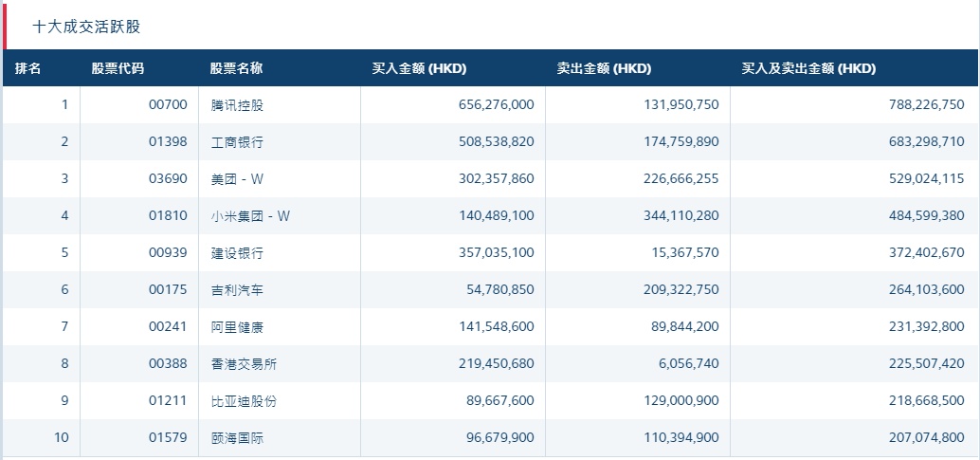Click 买入及卖出金额 (HKD) column header
Viewport: 980px width, 460px height.
click(x=808, y=68)
